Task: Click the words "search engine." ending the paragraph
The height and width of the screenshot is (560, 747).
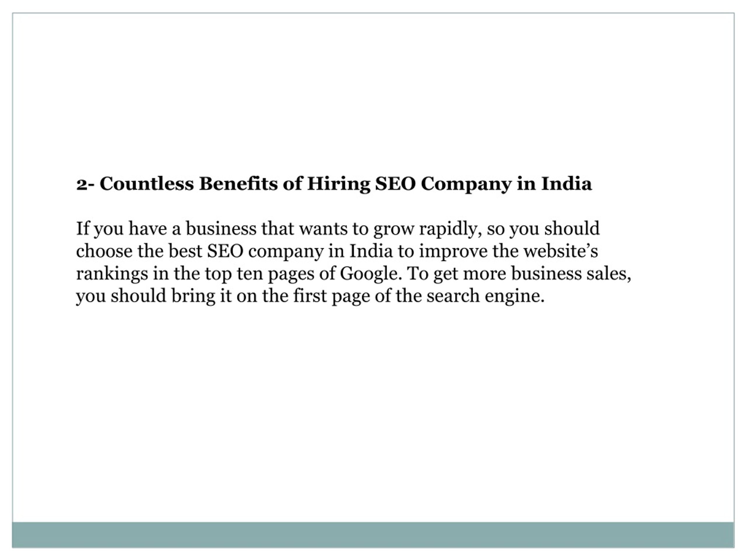Action: pyautogui.click(x=485, y=296)
